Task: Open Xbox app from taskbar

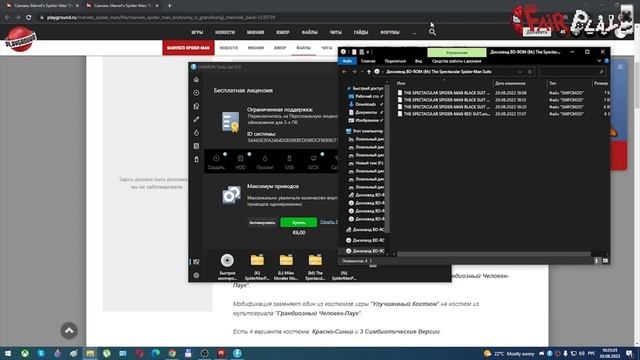Action: 25,353
